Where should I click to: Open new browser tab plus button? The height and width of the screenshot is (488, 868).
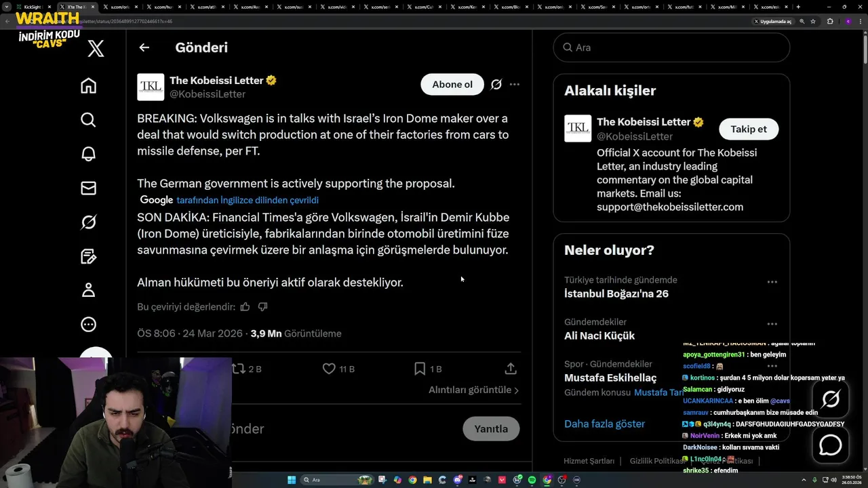798,7
